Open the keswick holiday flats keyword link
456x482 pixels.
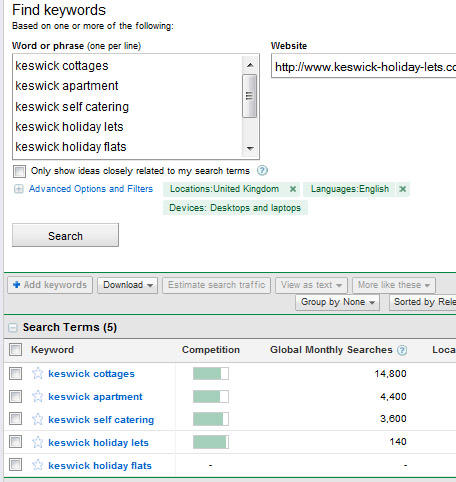[x=100, y=466]
